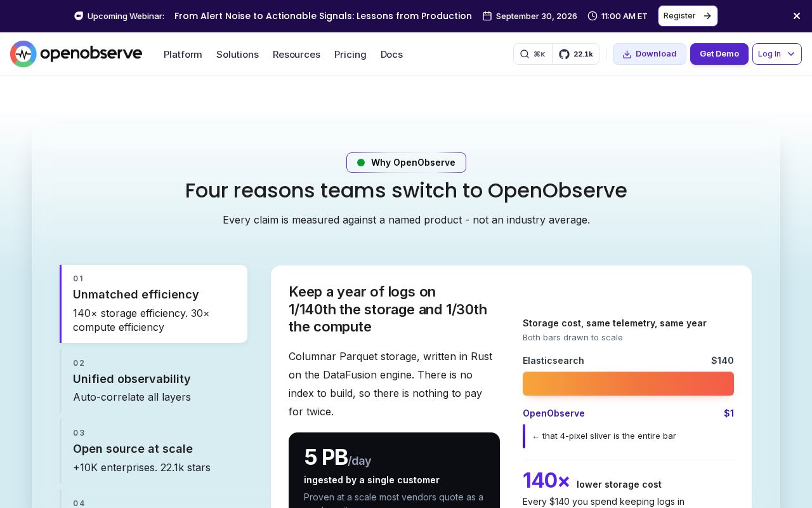Click the orange Elasticsearch cost bar
The height and width of the screenshot is (508, 812).
point(628,384)
